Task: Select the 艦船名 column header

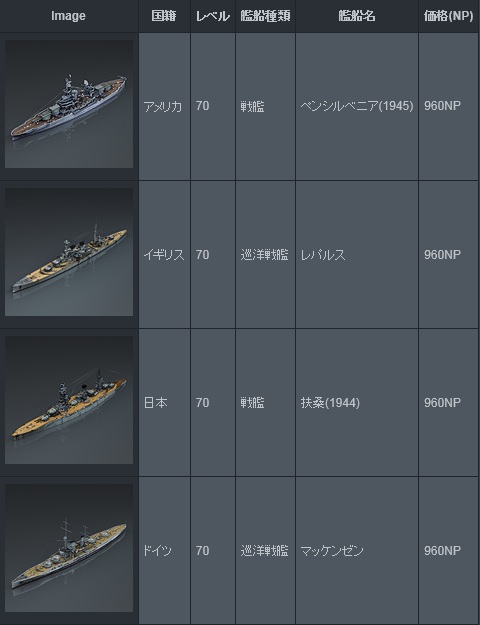Action: pyautogui.click(x=357, y=16)
